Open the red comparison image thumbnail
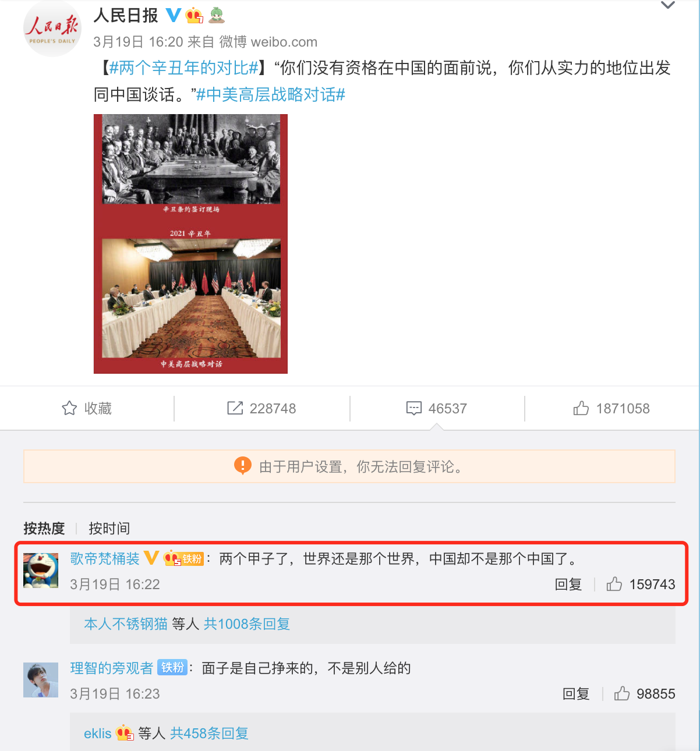Screen dimensions: 700x751 190,244
